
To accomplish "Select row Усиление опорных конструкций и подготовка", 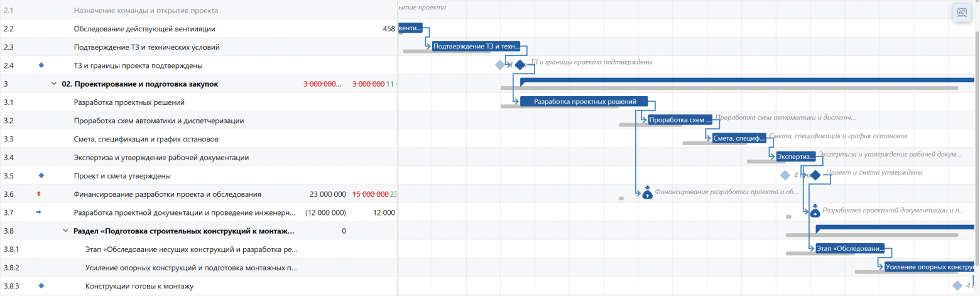I will tap(199, 268).
